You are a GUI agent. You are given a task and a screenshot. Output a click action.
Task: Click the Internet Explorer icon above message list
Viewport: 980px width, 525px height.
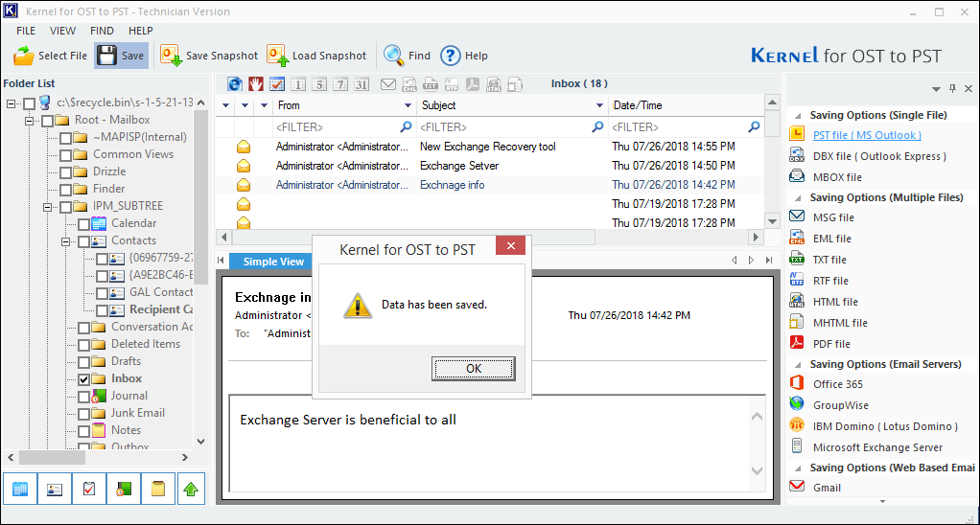pos(234,84)
